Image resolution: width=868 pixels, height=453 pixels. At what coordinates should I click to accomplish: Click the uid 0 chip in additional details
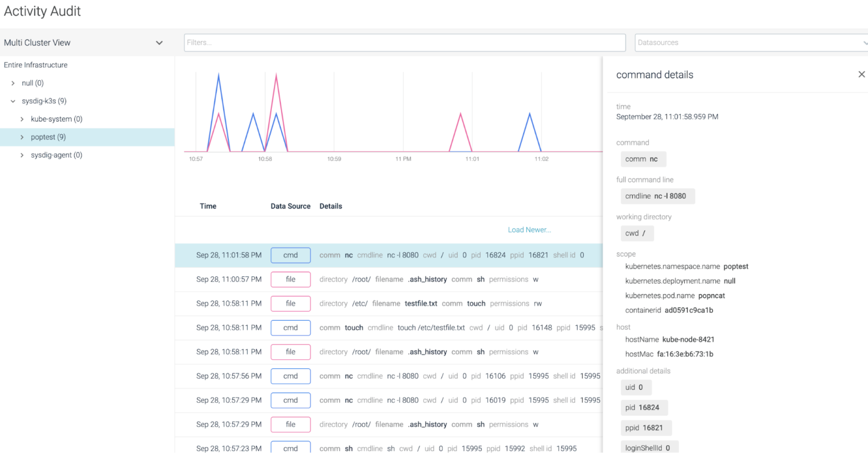(x=636, y=387)
